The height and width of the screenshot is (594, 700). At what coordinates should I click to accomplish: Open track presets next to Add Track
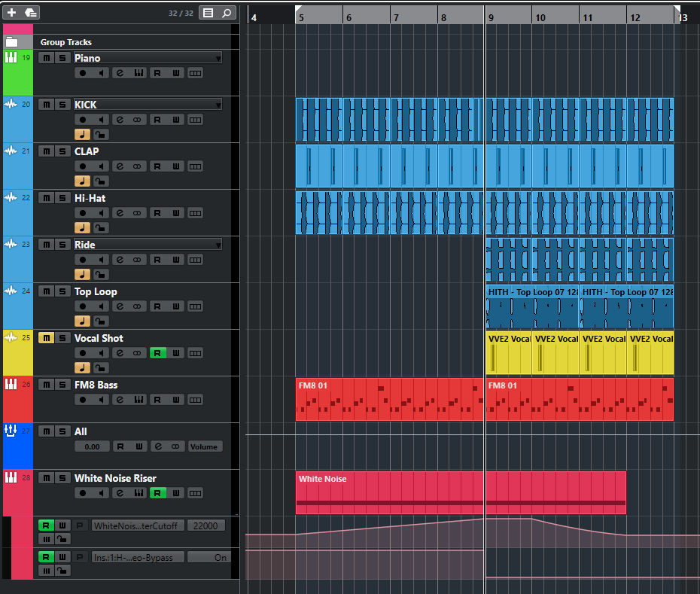[x=31, y=13]
